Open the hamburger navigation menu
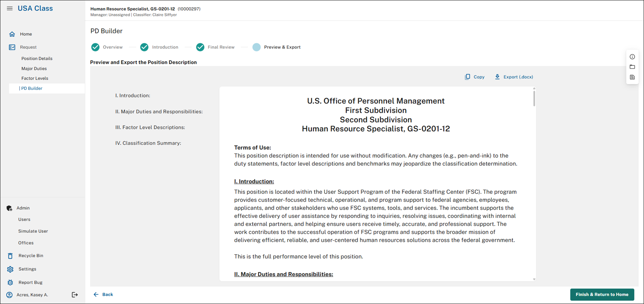 pyautogui.click(x=10, y=9)
